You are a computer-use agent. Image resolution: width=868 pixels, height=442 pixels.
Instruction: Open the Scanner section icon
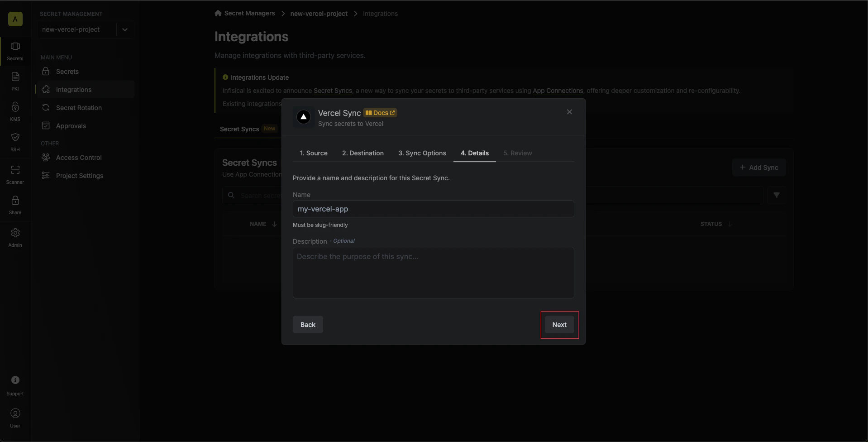click(15, 170)
